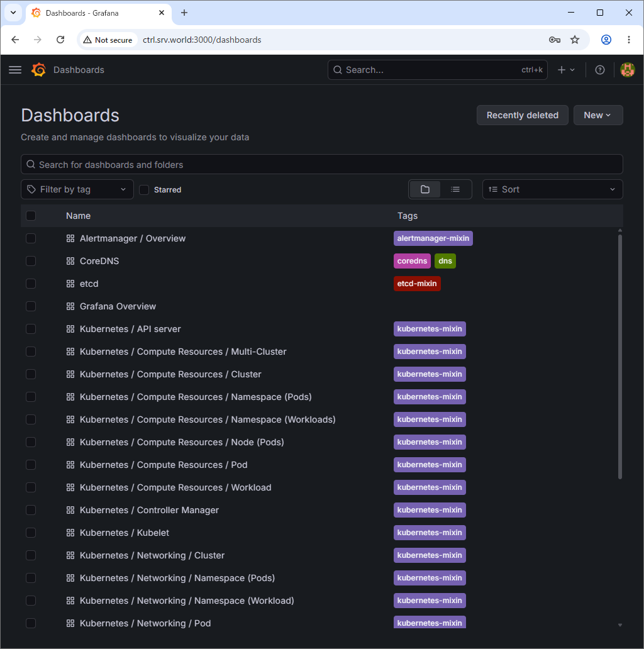Filter by coredns tag
Screen dimensions: 644x649
pyautogui.click(x=412, y=261)
